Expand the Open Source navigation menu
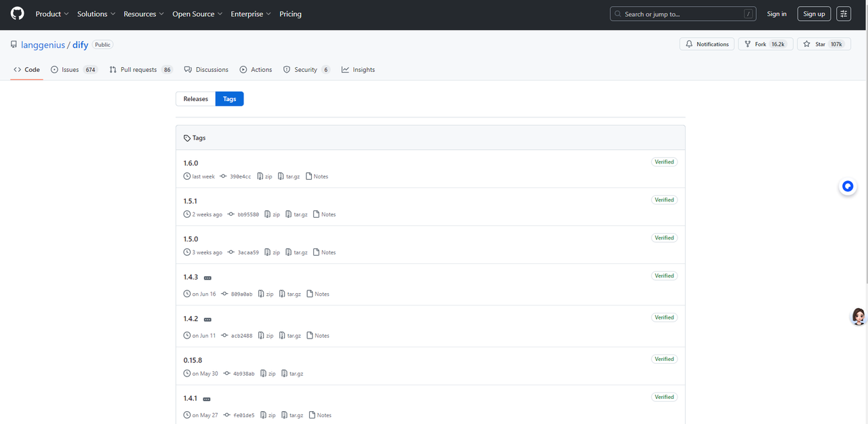The width and height of the screenshot is (868, 424). pos(197,14)
